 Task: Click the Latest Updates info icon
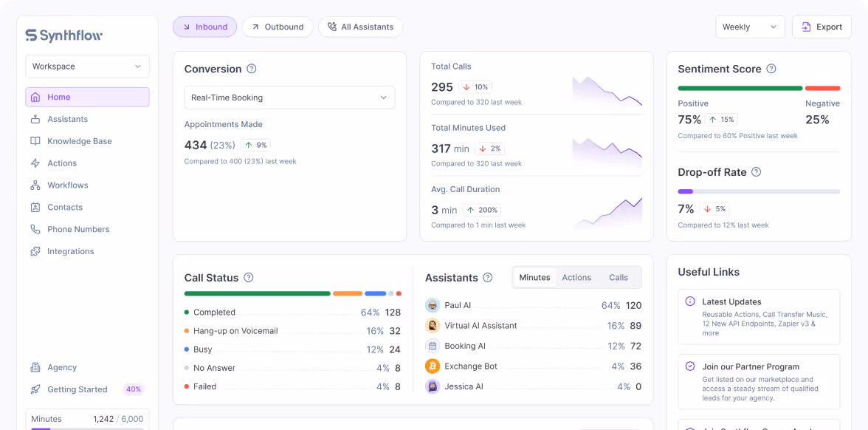click(x=689, y=302)
